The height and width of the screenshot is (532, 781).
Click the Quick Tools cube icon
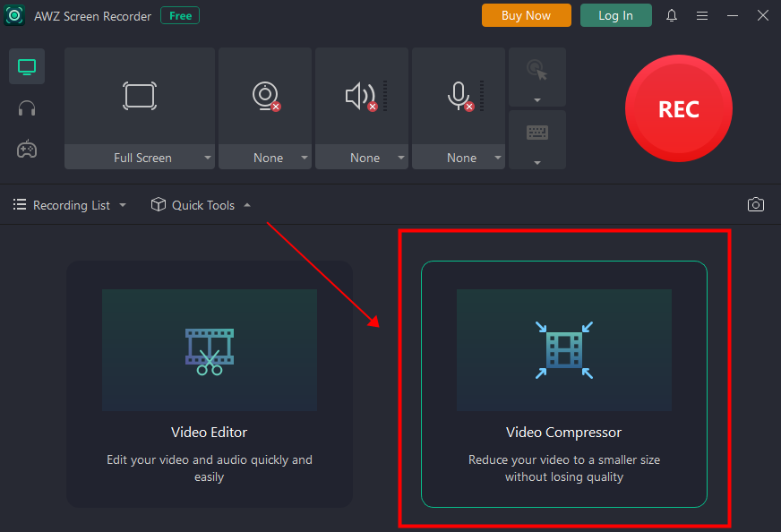[158, 205]
